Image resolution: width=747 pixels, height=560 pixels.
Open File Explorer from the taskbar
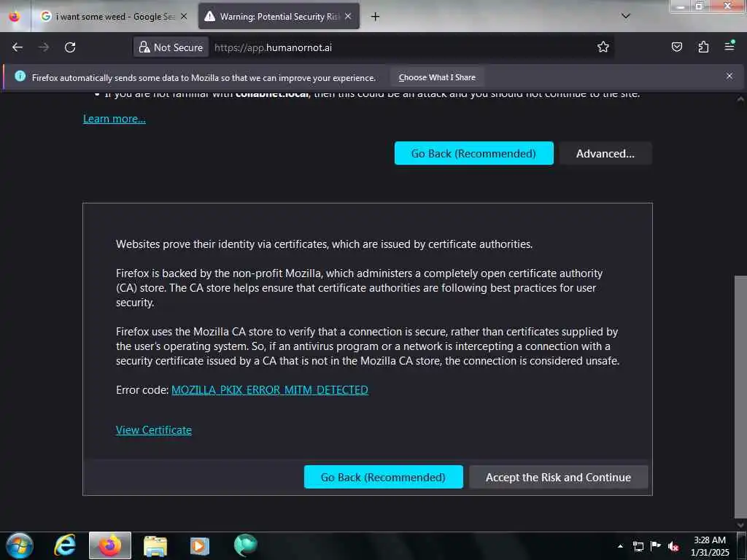coord(155,545)
